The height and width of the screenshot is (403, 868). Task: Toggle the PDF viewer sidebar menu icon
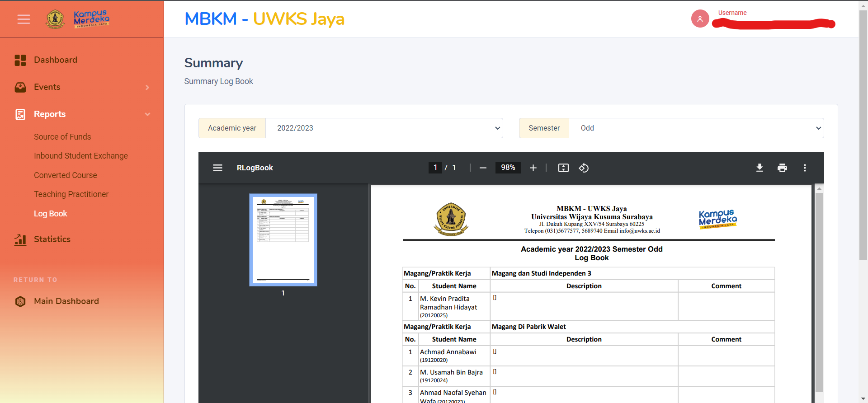coord(217,168)
